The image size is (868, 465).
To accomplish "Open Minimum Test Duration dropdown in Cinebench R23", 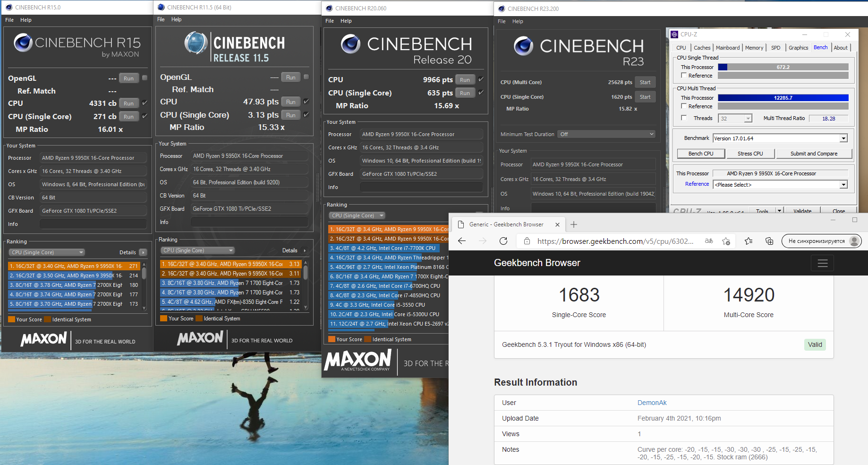I will (606, 134).
